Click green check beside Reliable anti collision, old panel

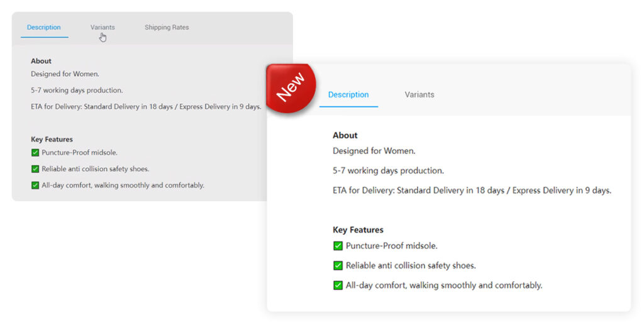[35, 169]
